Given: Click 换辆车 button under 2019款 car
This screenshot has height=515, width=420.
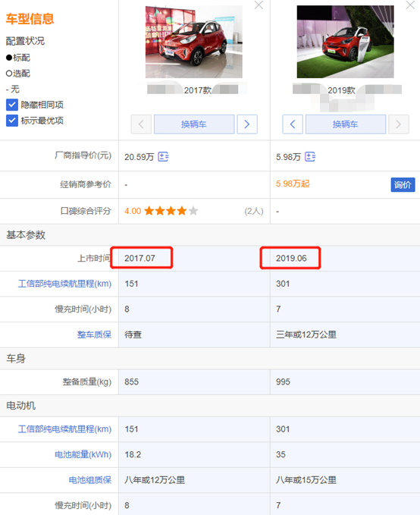Looking at the screenshot, I should pos(346,124).
